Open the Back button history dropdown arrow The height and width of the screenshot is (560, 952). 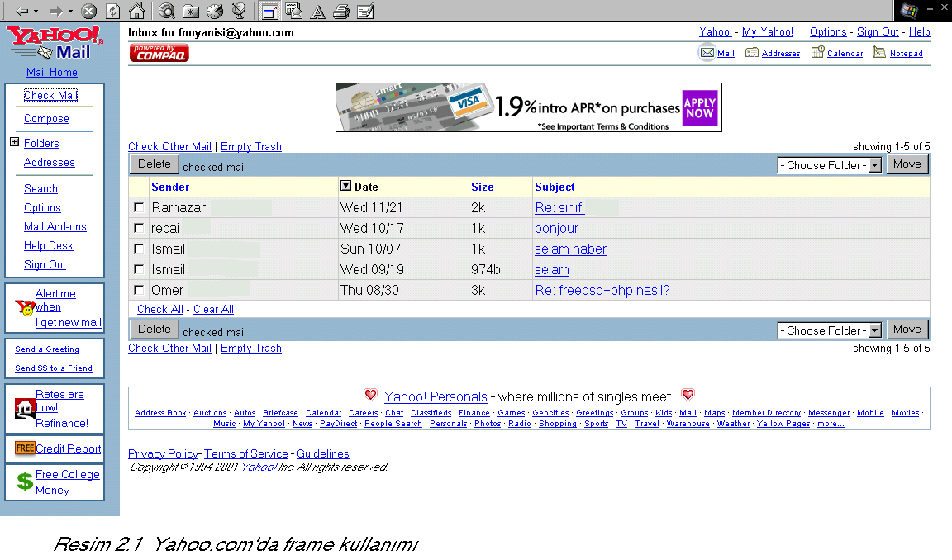pyautogui.click(x=36, y=12)
